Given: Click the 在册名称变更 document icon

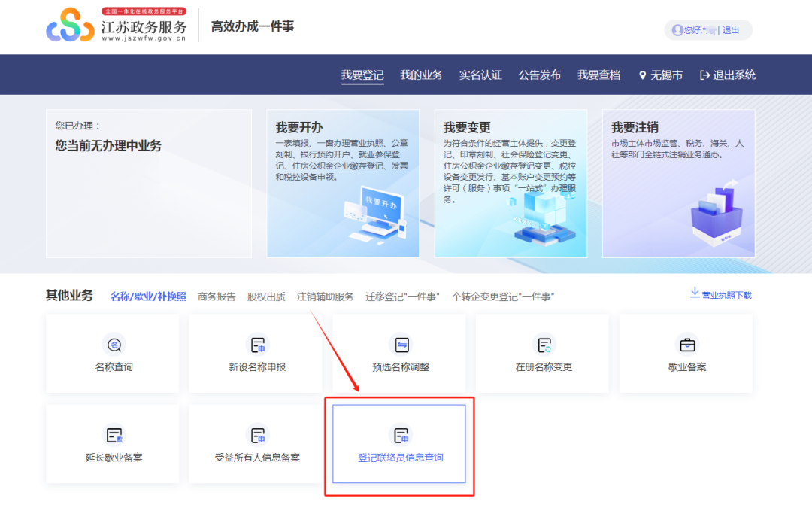Looking at the screenshot, I should point(544,345).
